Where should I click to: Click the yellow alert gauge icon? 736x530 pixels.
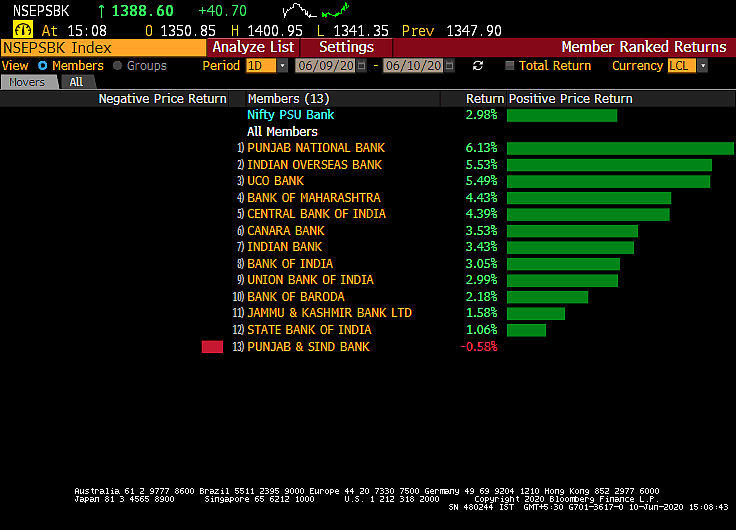point(22,30)
